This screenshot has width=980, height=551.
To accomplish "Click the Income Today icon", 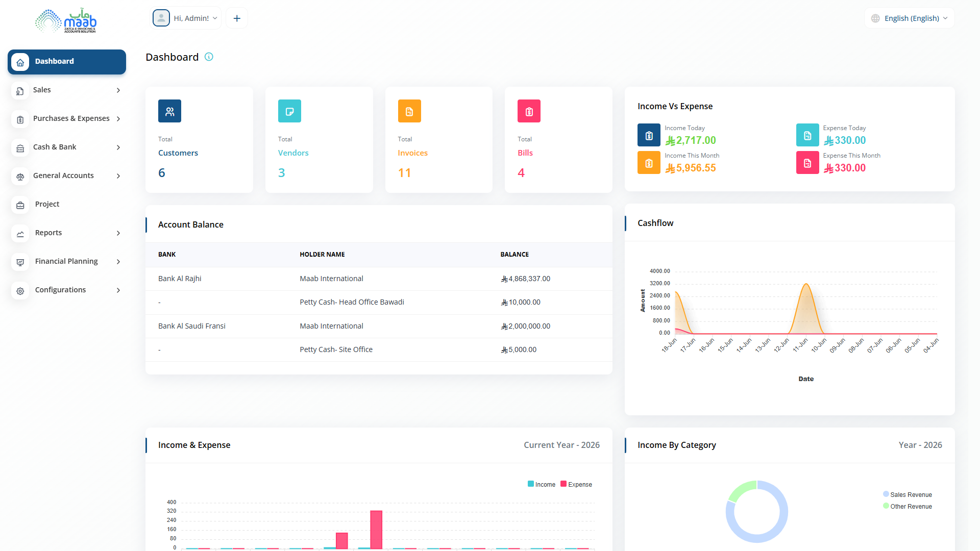I will 649,135.
